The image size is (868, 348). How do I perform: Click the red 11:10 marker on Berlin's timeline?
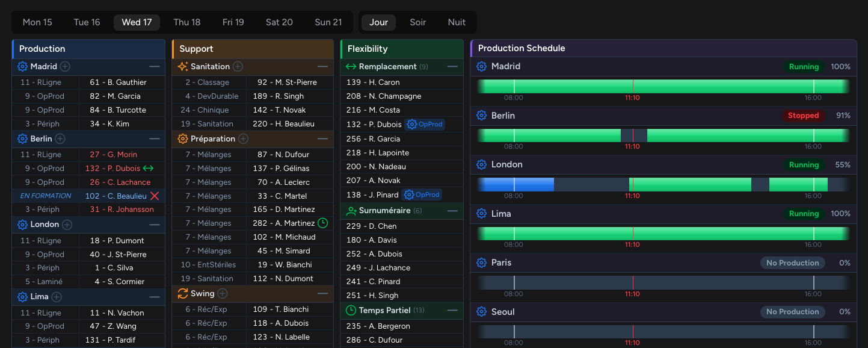click(632, 134)
